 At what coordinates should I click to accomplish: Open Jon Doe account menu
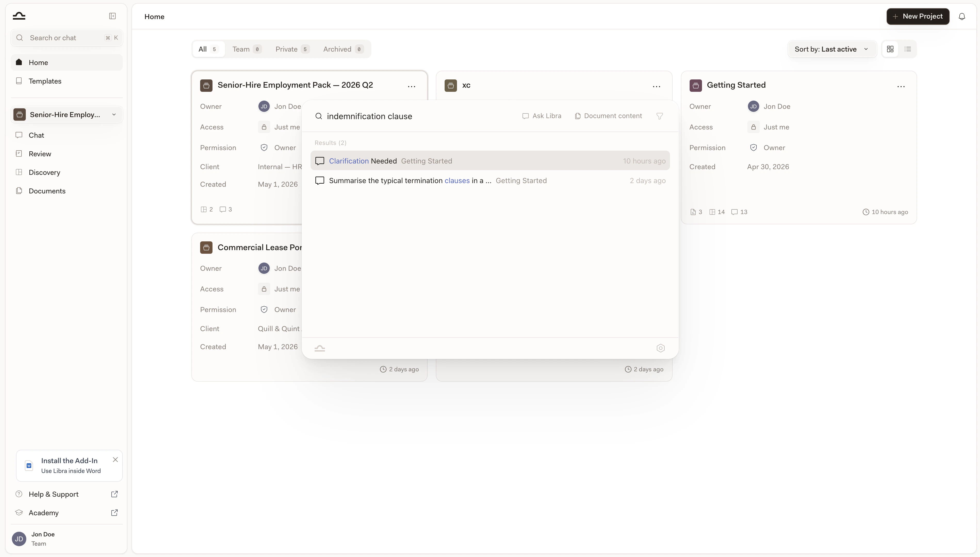click(67, 539)
